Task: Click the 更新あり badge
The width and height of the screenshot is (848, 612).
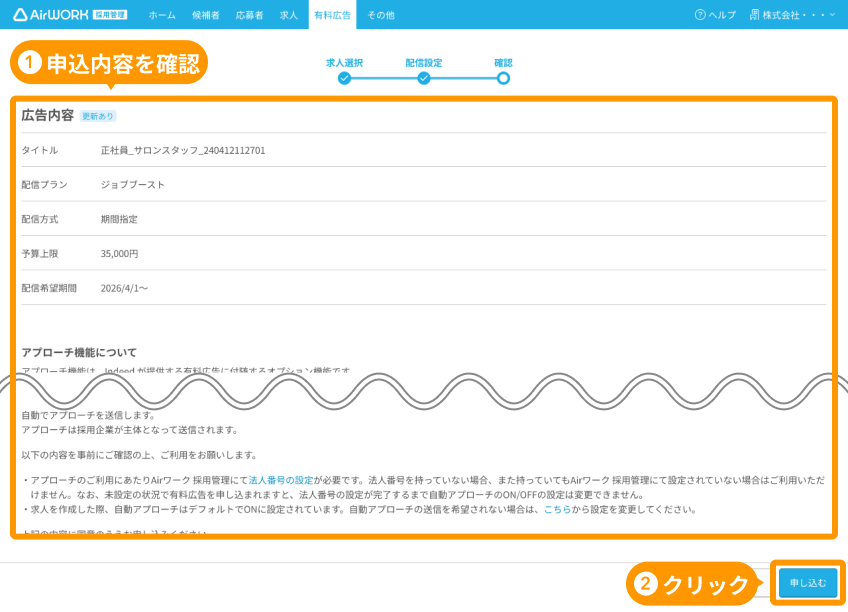Action: tap(98, 116)
